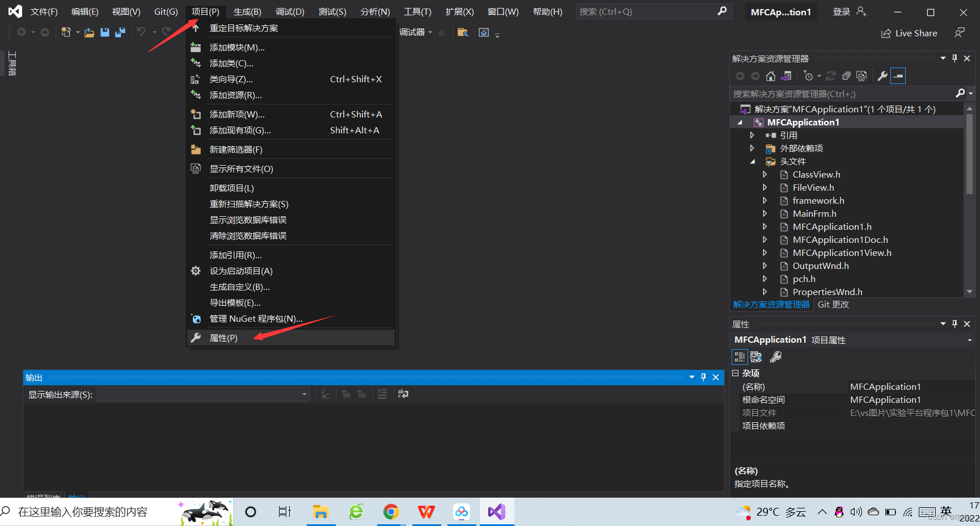This screenshot has height=526, width=980.
Task: Open the 工具箱 toolbox side tab
Action: coord(12,63)
